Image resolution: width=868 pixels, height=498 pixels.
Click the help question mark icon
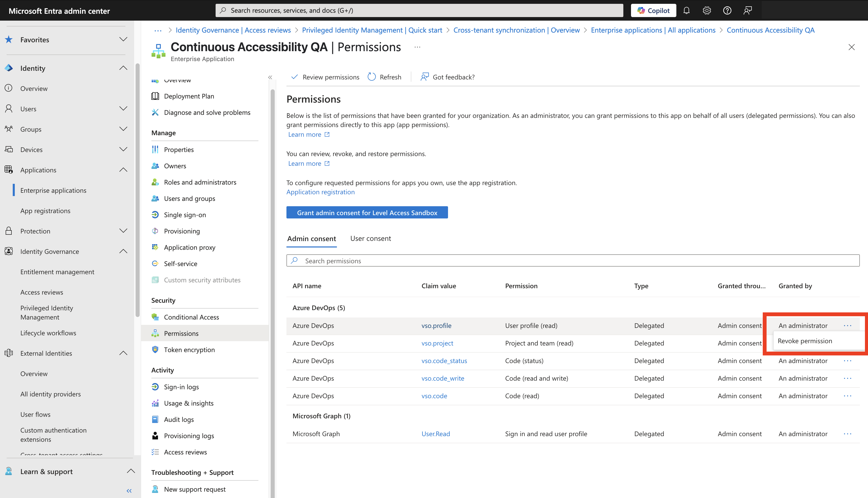click(x=727, y=10)
